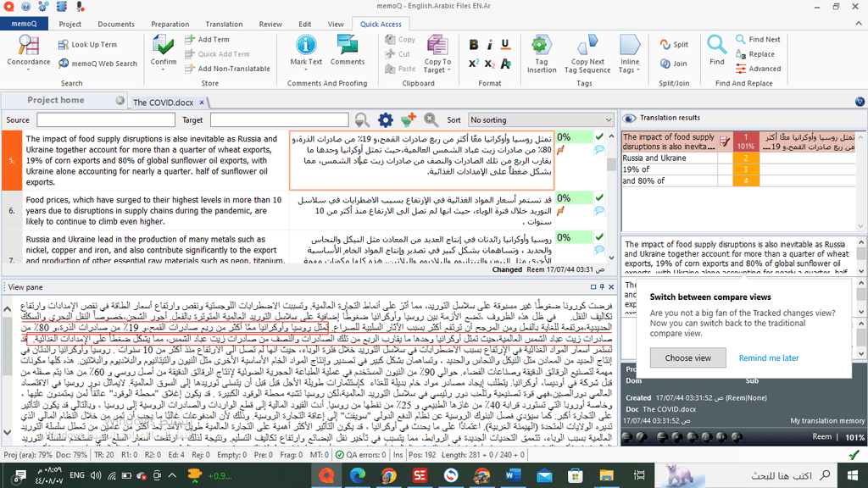Click the comment bubble on segment 5
The height and width of the screenshot is (488, 868).
point(599,149)
